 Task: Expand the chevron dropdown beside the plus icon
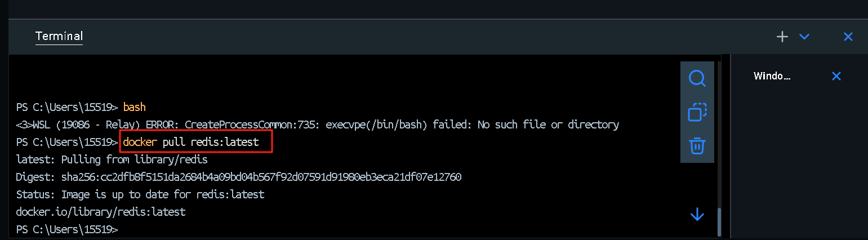coord(804,37)
